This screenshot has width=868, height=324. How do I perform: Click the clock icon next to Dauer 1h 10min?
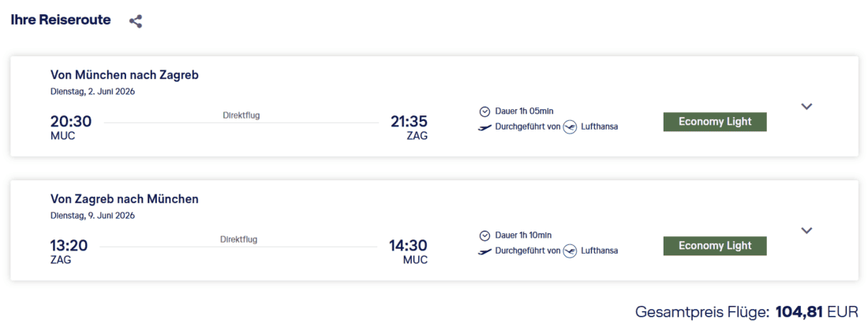[x=485, y=235]
